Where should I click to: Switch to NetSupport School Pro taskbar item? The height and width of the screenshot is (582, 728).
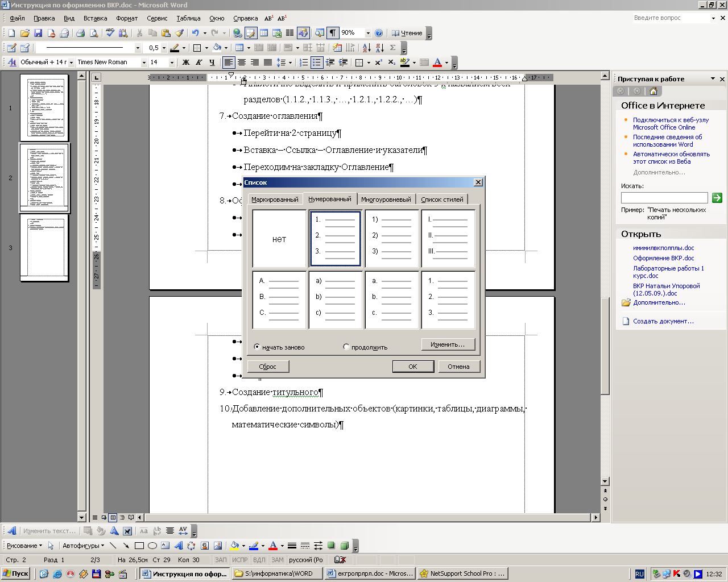pos(462,573)
